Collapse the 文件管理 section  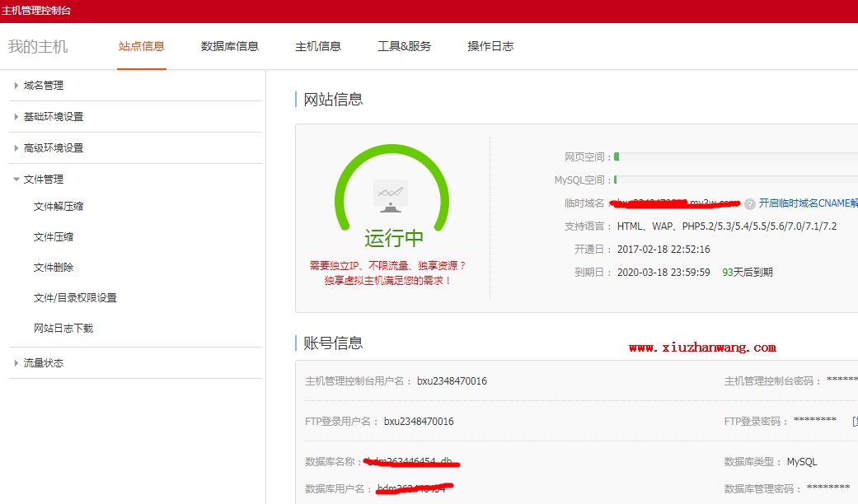pos(44,179)
